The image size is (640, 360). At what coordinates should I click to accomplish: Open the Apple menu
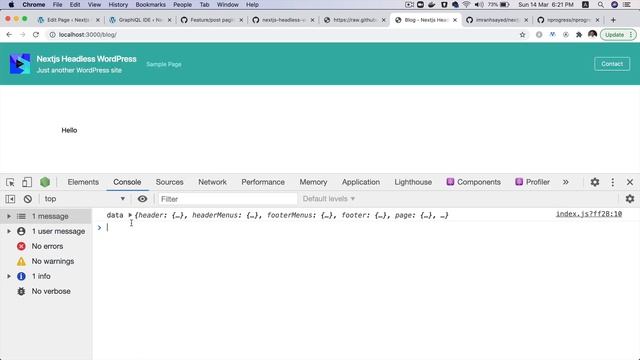click(x=11, y=5)
